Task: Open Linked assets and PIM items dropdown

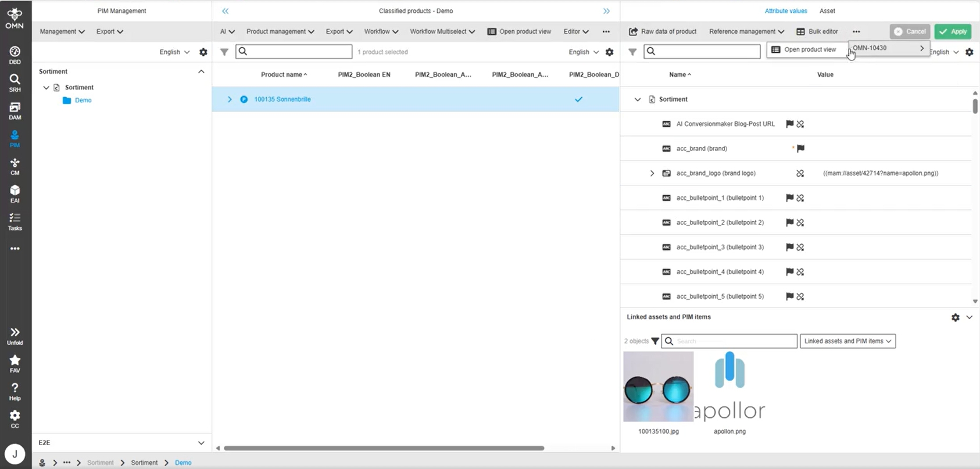Action: click(x=847, y=341)
